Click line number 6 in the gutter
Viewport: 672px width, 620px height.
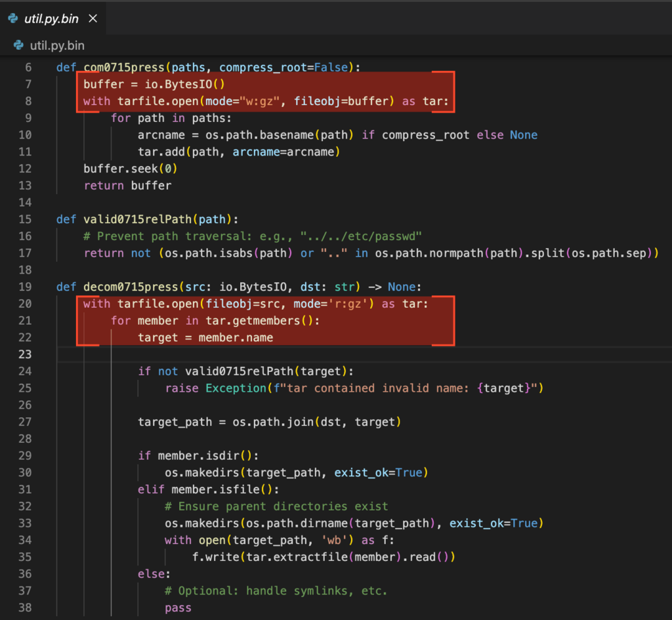tap(28, 68)
